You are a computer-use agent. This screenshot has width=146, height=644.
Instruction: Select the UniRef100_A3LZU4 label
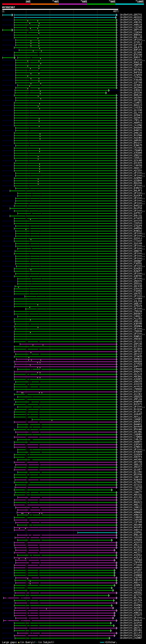pyautogui.click(x=131, y=301)
